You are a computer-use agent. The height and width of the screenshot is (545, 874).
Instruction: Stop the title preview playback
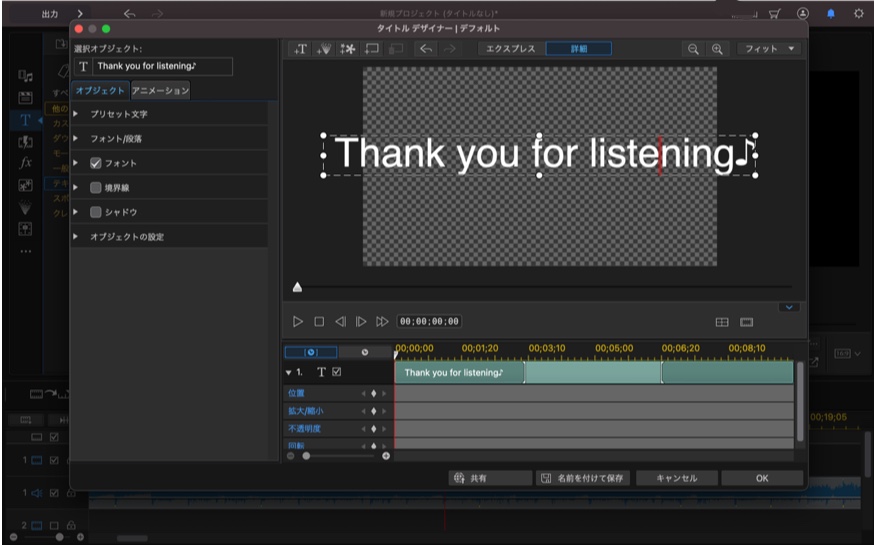pos(319,322)
